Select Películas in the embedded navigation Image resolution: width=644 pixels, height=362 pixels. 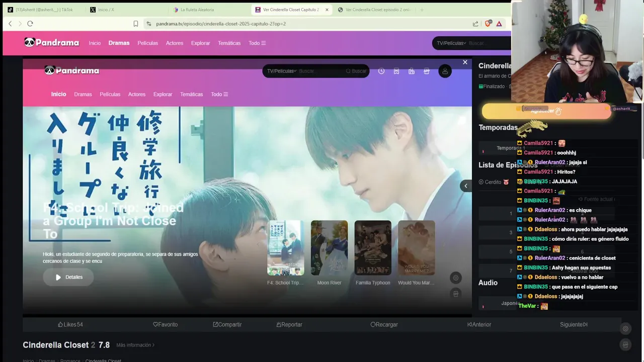tap(110, 95)
